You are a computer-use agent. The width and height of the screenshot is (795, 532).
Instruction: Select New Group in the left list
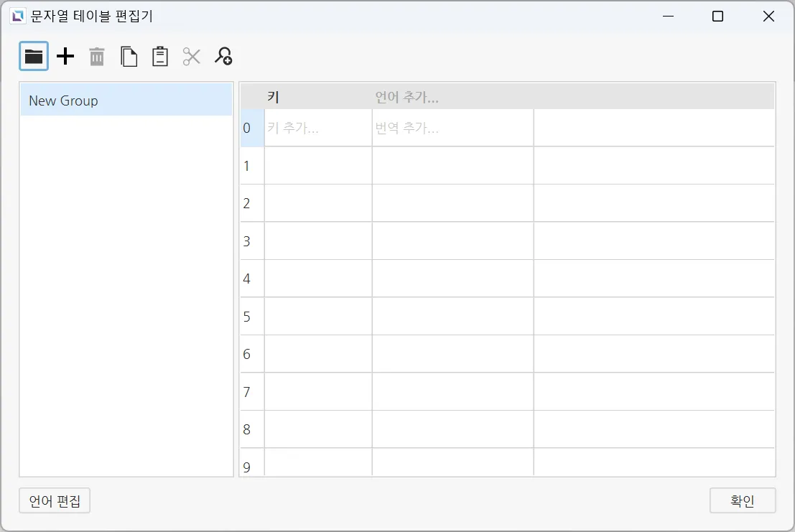click(126, 101)
